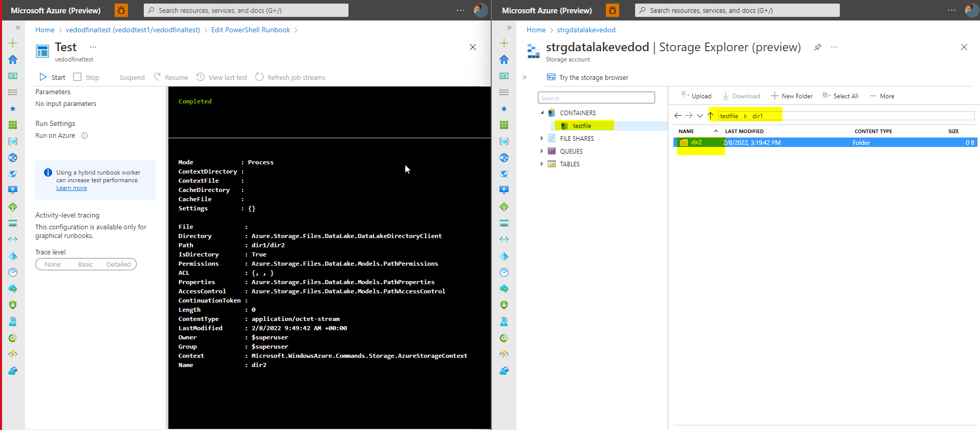This screenshot has width=980, height=430.
Task: Go to Home breadcrumb in Storage Explorer window
Action: coord(536,30)
